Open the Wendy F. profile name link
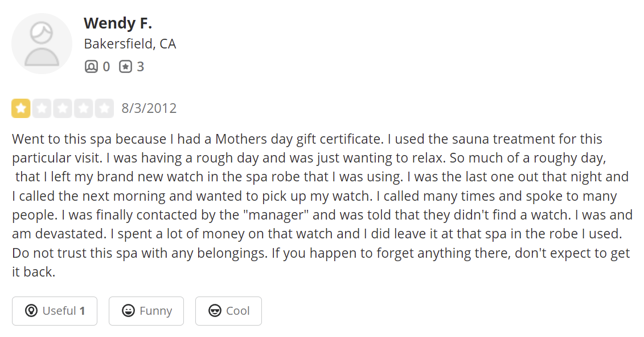This screenshot has width=644, height=337. 118,23
